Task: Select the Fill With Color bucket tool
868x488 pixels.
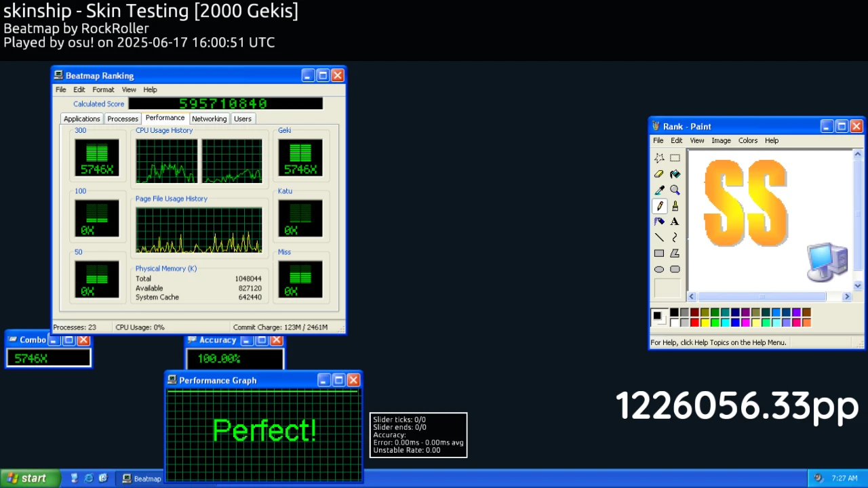Action: pos(675,174)
